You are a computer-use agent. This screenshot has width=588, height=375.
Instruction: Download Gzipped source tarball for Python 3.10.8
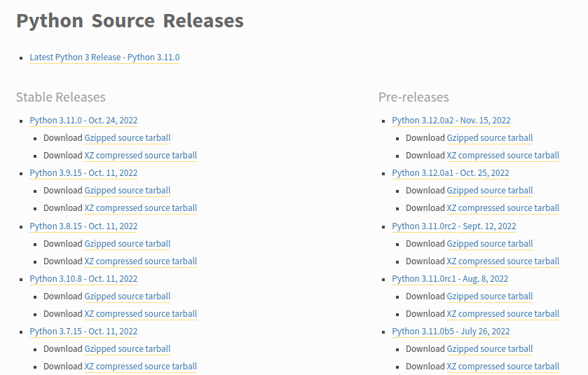pyautogui.click(x=128, y=296)
